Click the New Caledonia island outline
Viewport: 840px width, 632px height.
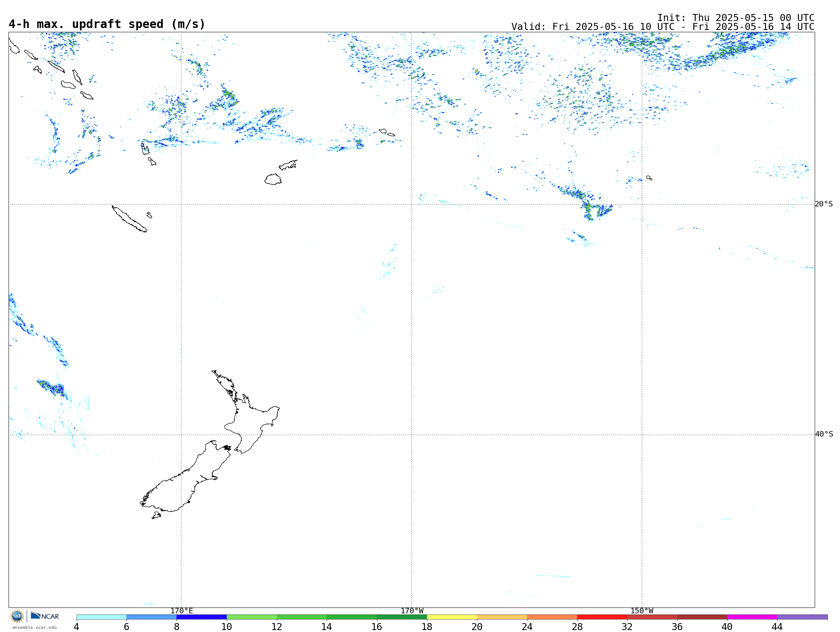point(129,219)
